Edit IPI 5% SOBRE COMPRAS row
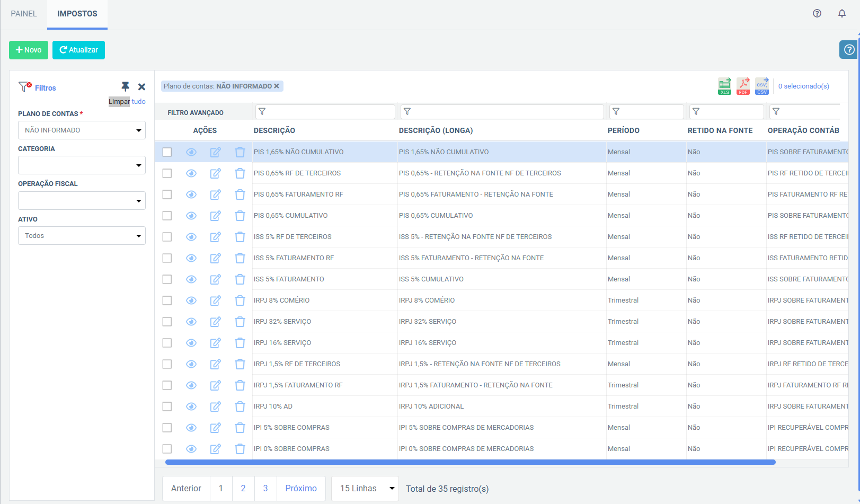The height and width of the screenshot is (504, 860). pos(215,428)
